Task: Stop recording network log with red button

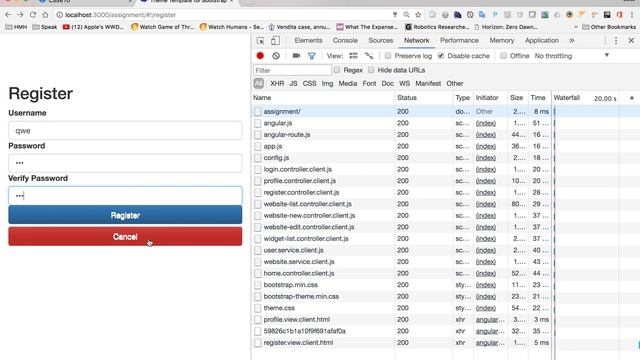Action: (260, 56)
